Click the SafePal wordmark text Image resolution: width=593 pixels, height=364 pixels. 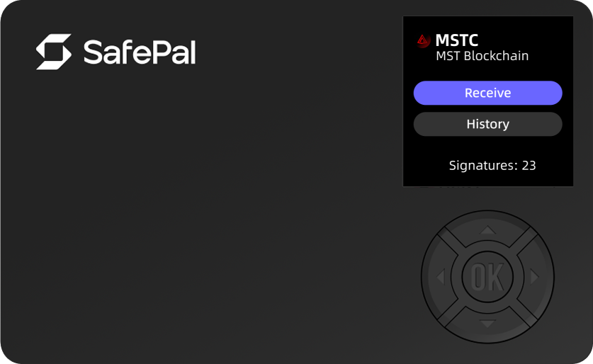tap(140, 52)
